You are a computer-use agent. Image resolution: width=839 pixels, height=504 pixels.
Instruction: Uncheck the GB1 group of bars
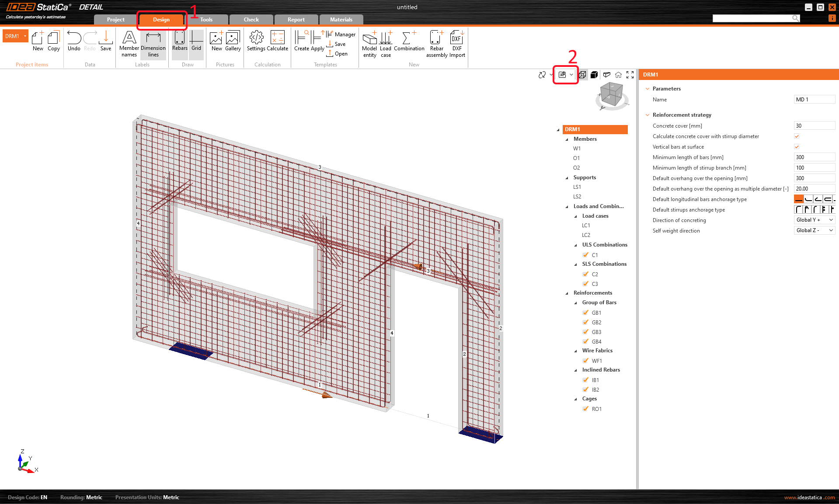point(585,313)
